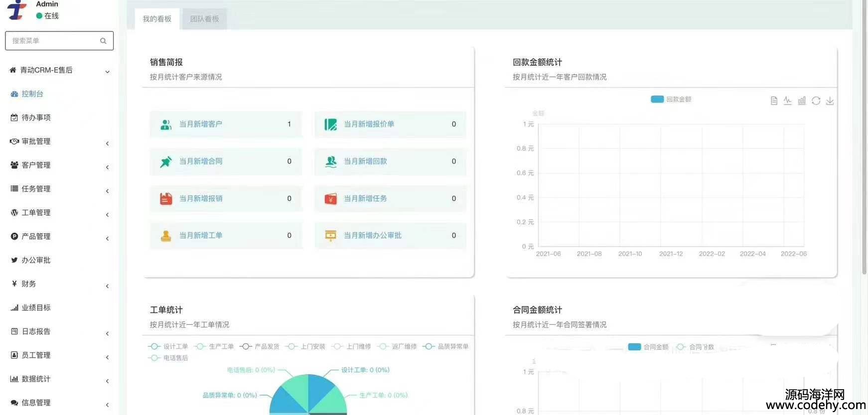Toggle the 产品发货 legend entry
The image size is (868, 415).
point(259,346)
